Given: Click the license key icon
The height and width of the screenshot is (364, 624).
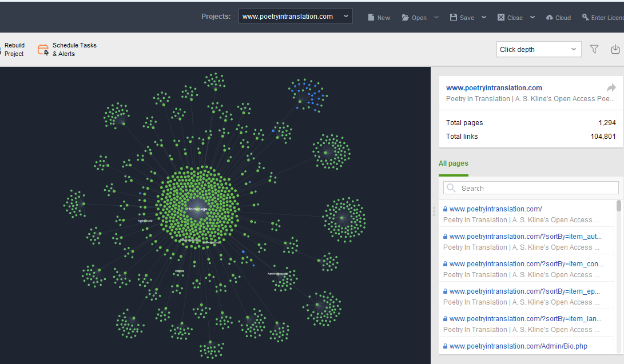Looking at the screenshot, I should [x=586, y=17].
